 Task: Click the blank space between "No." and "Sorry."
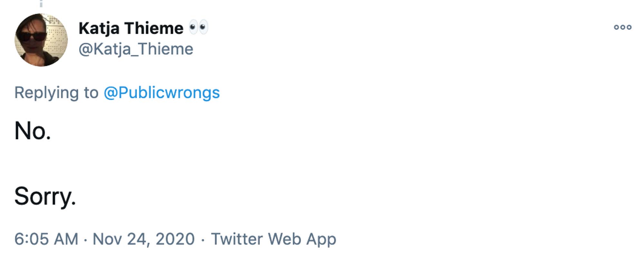click(45, 164)
